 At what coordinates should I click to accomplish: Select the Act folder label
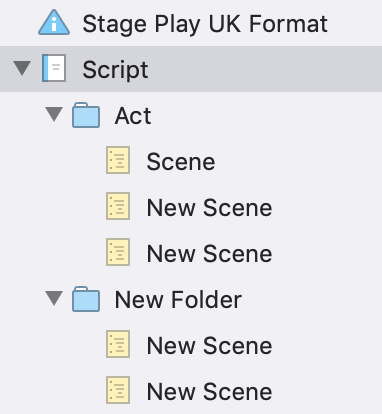[133, 116]
